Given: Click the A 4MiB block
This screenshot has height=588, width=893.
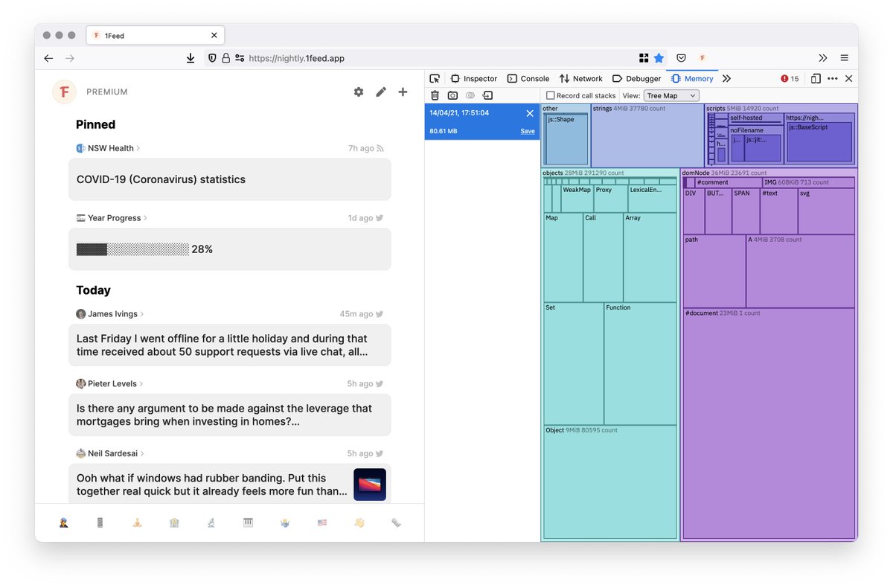Looking at the screenshot, I should [801, 272].
